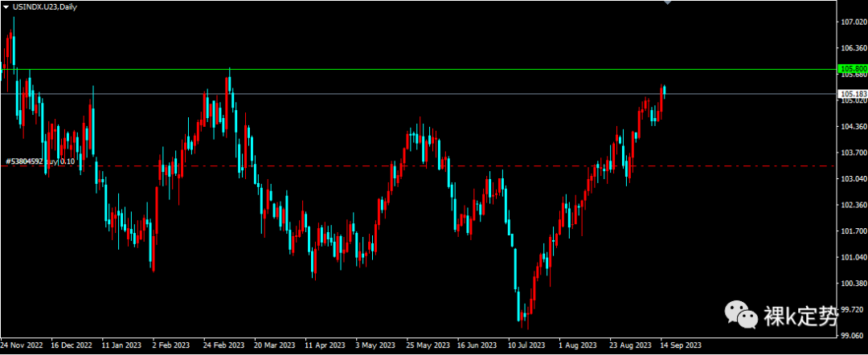Click the 11 Jan 2023 date label

point(122,345)
